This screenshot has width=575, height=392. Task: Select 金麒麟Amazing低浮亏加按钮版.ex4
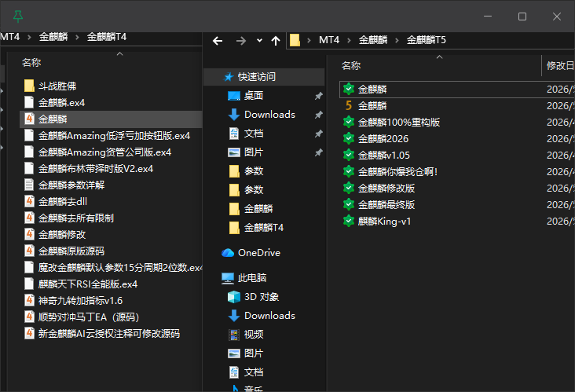pyautogui.click(x=114, y=136)
